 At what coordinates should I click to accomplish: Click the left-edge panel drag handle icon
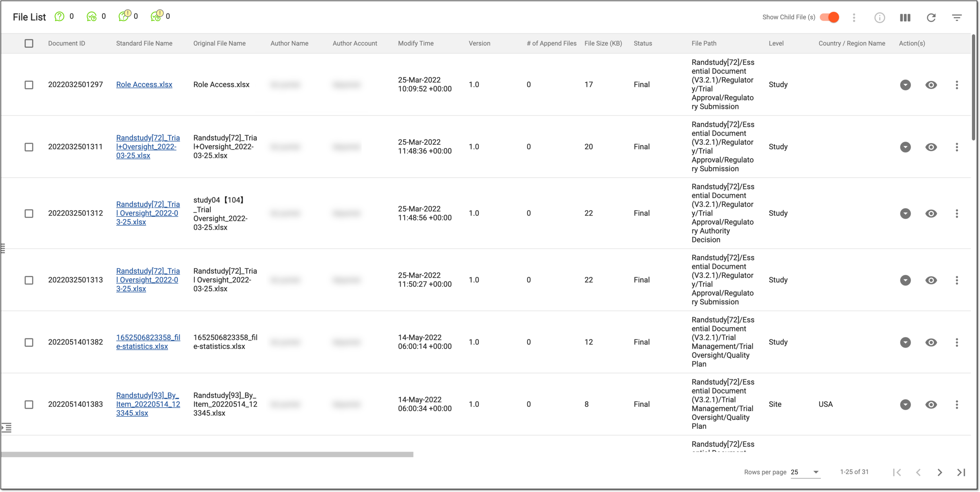click(3, 248)
